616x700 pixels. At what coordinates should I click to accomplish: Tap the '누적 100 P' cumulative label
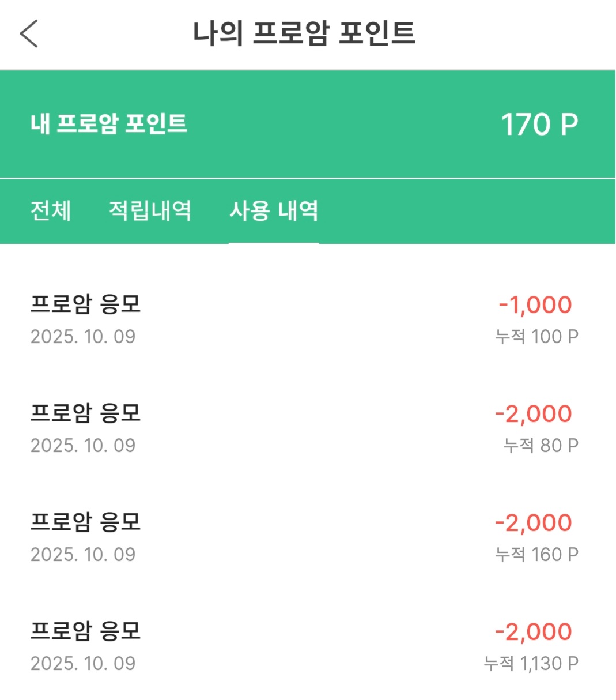(x=536, y=336)
